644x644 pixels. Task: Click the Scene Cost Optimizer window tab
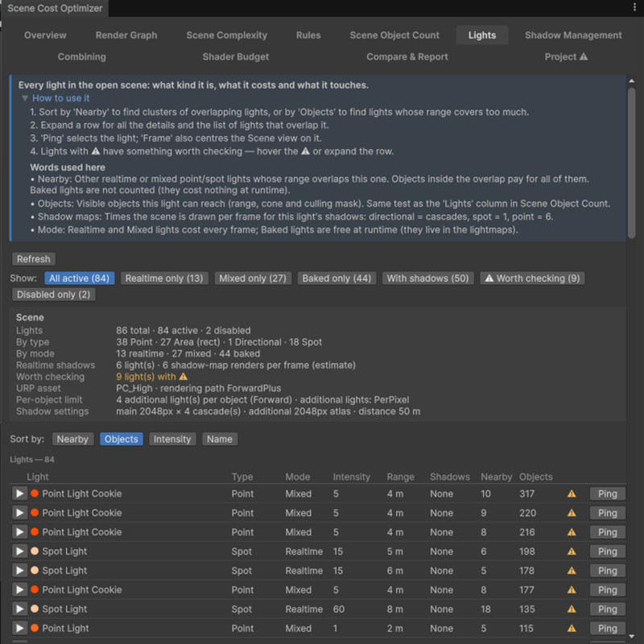55,8
